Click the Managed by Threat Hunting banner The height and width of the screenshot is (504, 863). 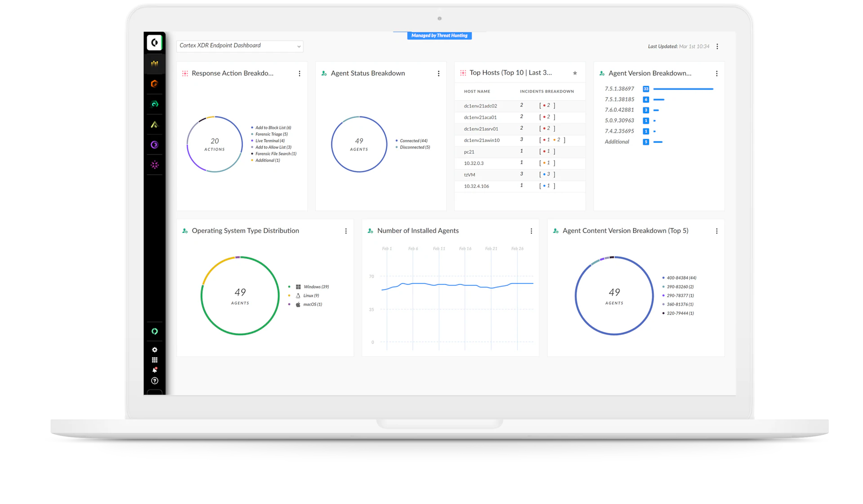(439, 35)
